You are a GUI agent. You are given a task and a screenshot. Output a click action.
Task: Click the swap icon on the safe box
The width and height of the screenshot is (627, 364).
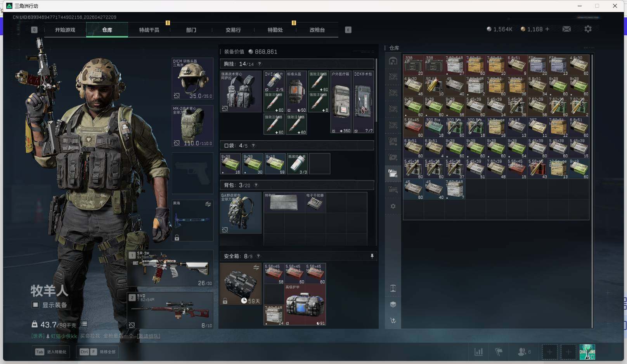coord(256,267)
